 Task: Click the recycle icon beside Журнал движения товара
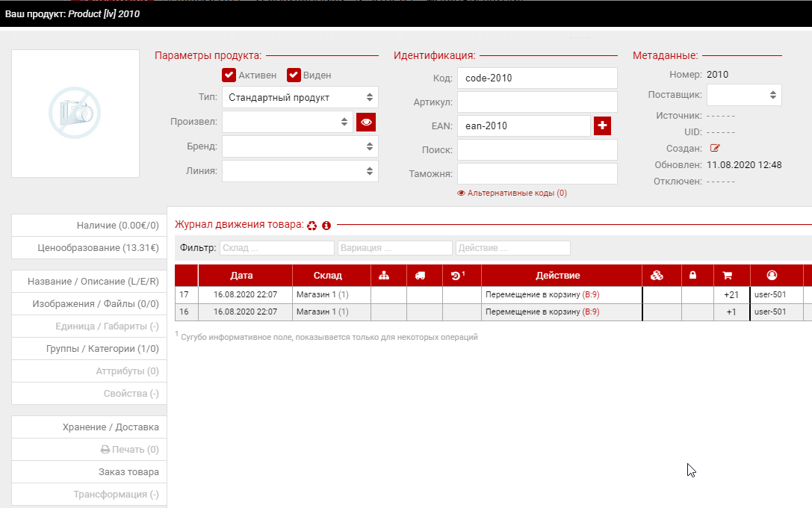(x=312, y=225)
